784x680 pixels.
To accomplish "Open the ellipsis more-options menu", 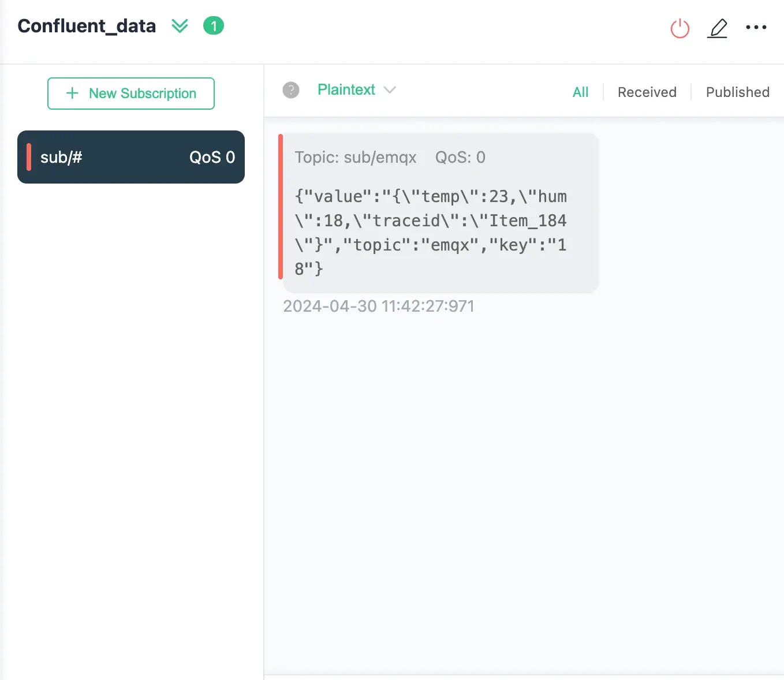I will point(756,27).
